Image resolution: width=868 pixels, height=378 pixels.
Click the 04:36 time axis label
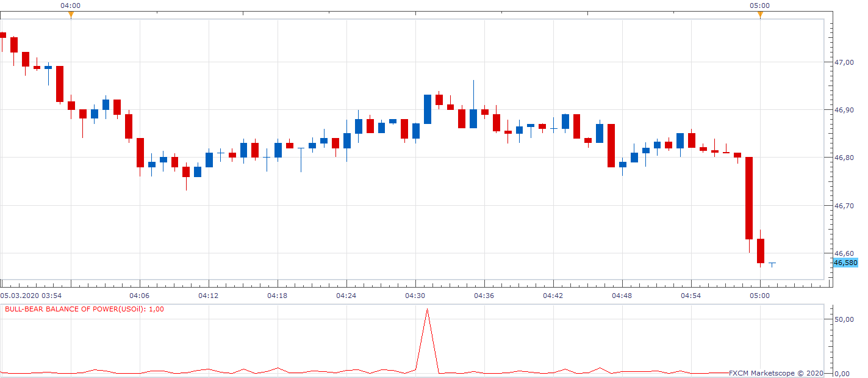point(484,295)
